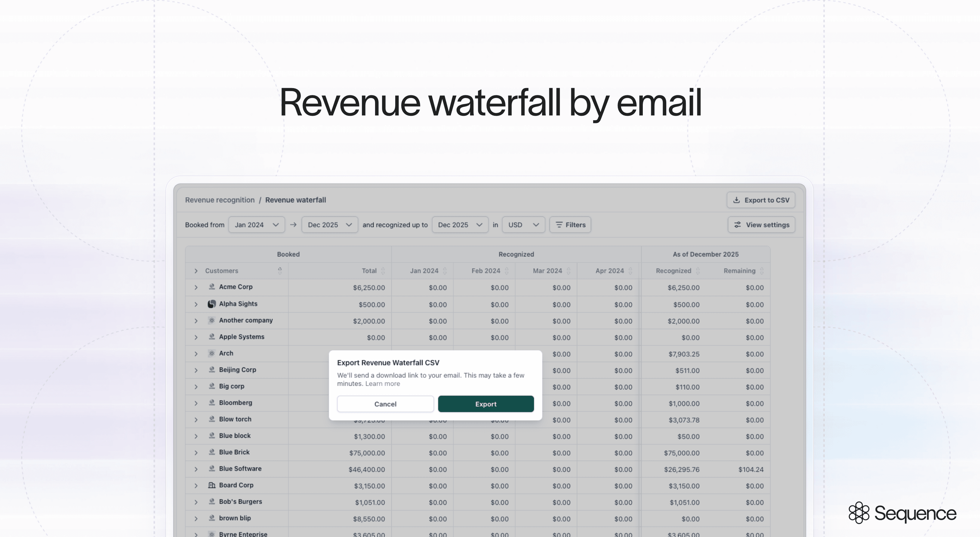980x537 pixels.
Task: Go to Revenue recognition breadcrumb
Action: coord(220,200)
